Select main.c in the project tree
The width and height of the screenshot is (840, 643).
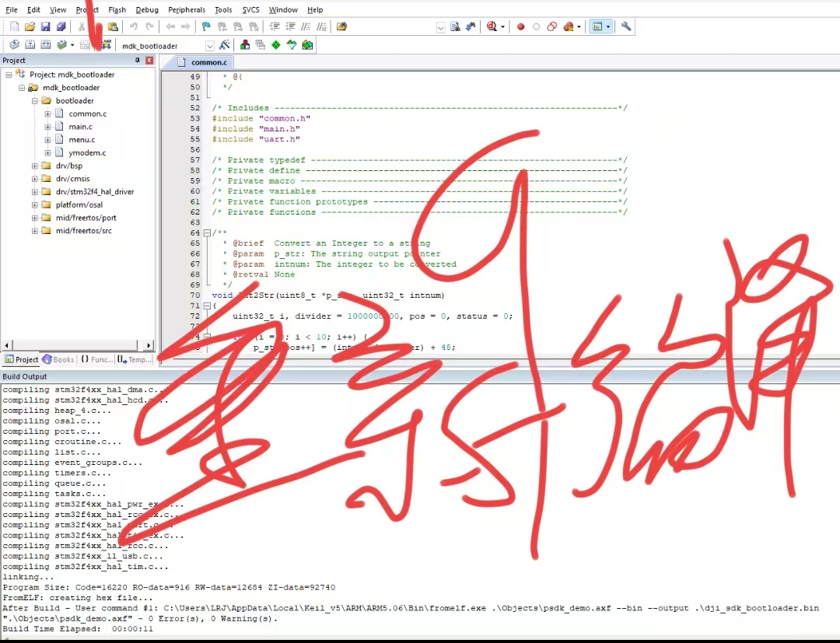coord(81,127)
